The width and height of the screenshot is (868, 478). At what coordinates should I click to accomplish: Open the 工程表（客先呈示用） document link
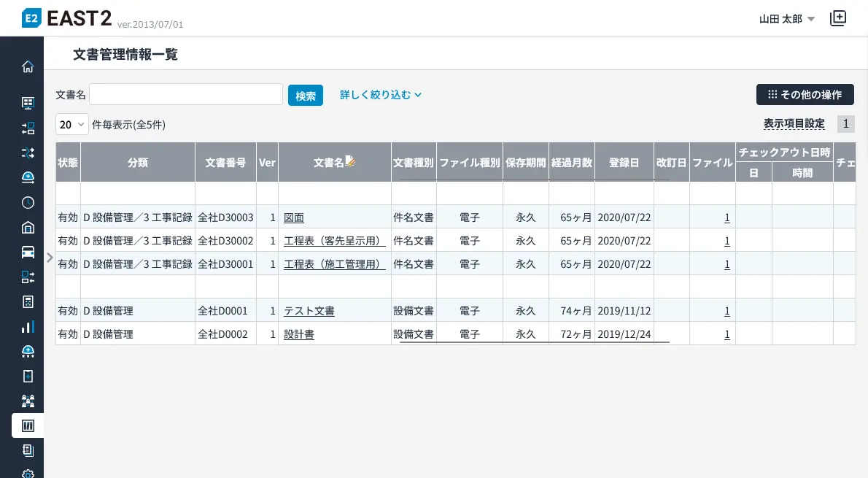[334, 241]
